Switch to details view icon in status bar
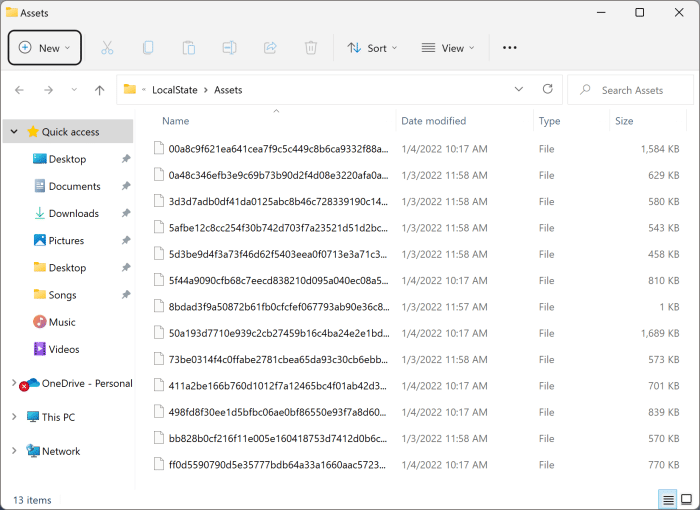This screenshot has width=700, height=510. (x=668, y=500)
